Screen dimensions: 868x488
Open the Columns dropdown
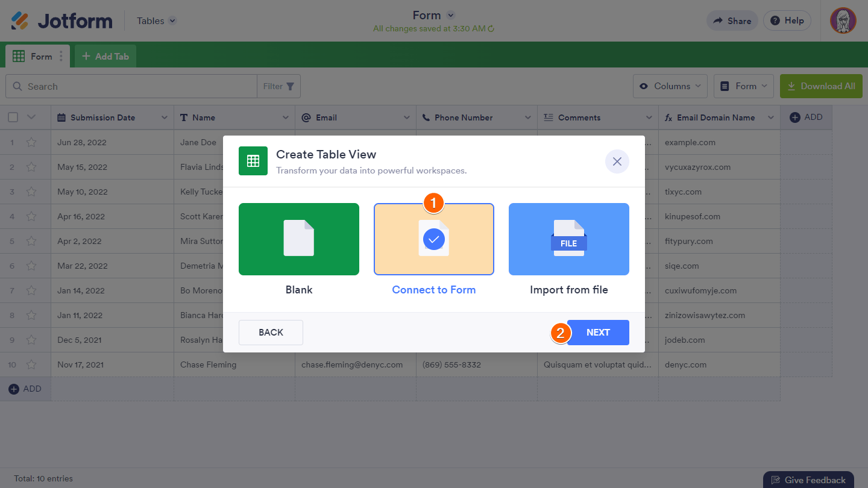pyautogui.click(x=670, y=86)
